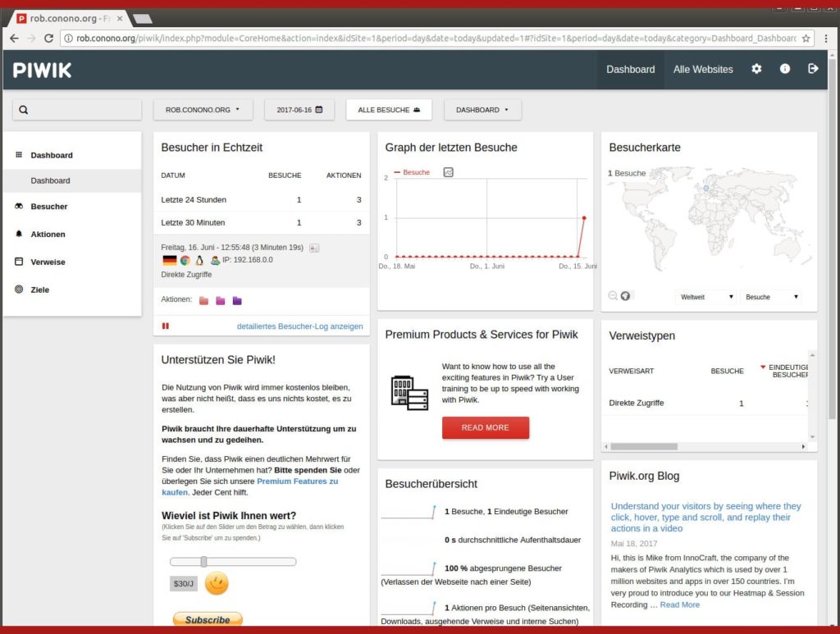Image resolution: width=840 pixels, height=634 pixels.
Task: Click the globe icon on the visitor map
Action: click(x=625, y=295)
